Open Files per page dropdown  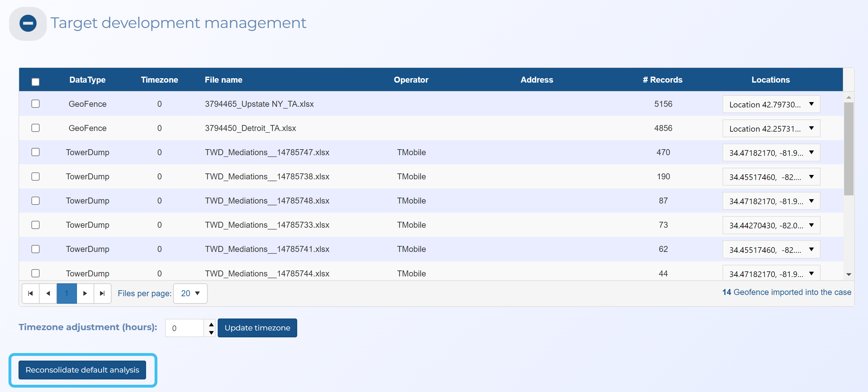coord(190,293)
